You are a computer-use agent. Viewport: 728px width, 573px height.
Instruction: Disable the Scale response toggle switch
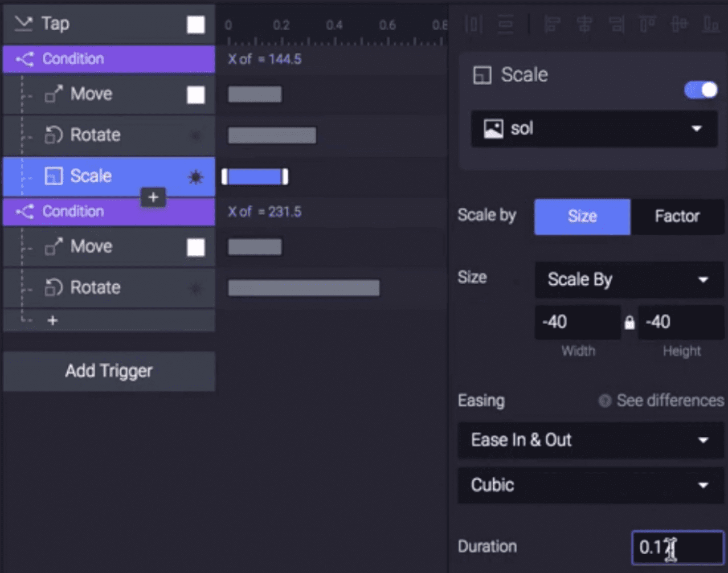tap(701, 90)
